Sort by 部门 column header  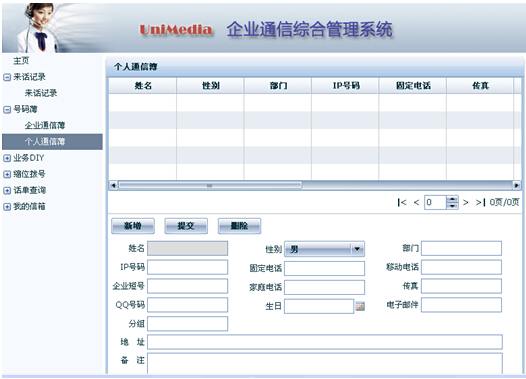[x=278, y=86]
